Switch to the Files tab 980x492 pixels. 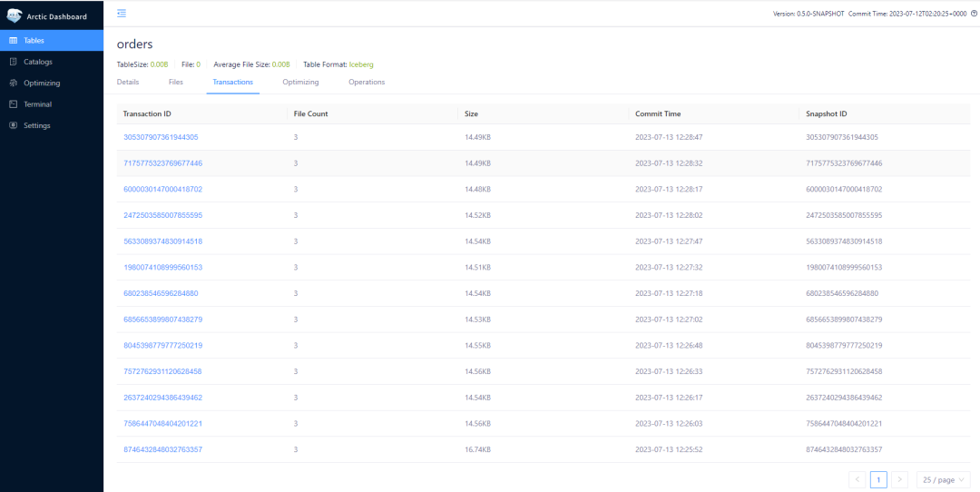click(176, 82)
